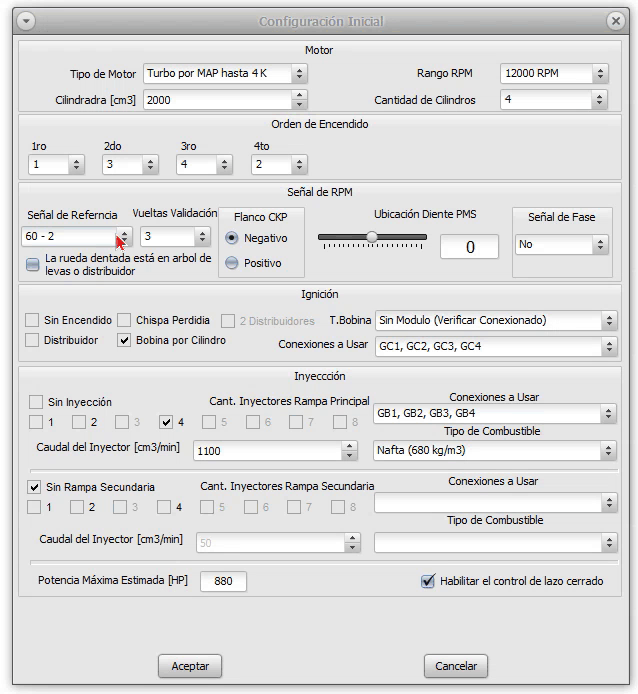Check the Sin Inyección checkbox
This screenshot has height=694, width=638.
pos(35,401)
